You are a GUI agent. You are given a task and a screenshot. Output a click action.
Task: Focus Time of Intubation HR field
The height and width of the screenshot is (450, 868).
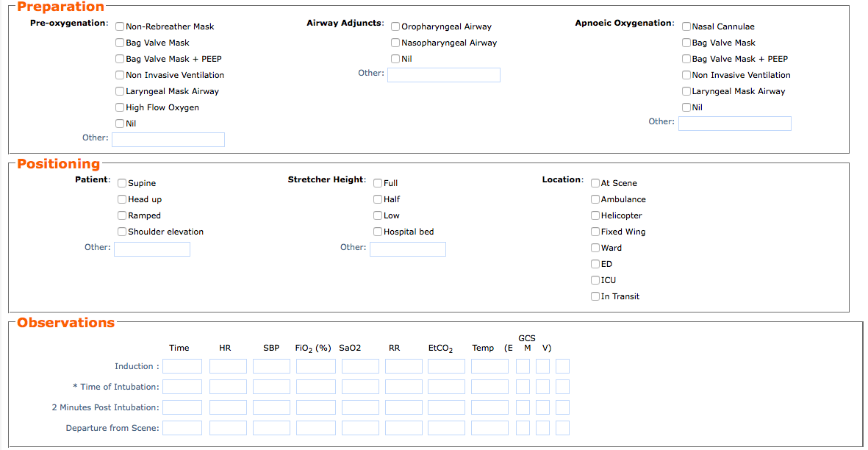coord(229,387)
